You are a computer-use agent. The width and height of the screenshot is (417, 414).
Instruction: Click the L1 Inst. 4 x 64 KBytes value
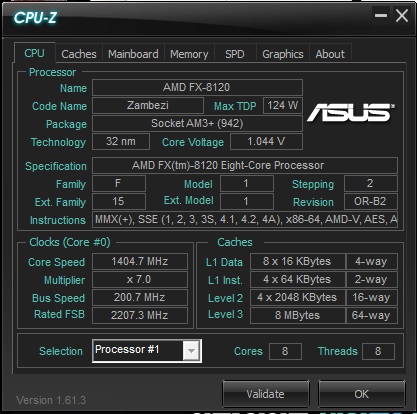click(297, 279)
